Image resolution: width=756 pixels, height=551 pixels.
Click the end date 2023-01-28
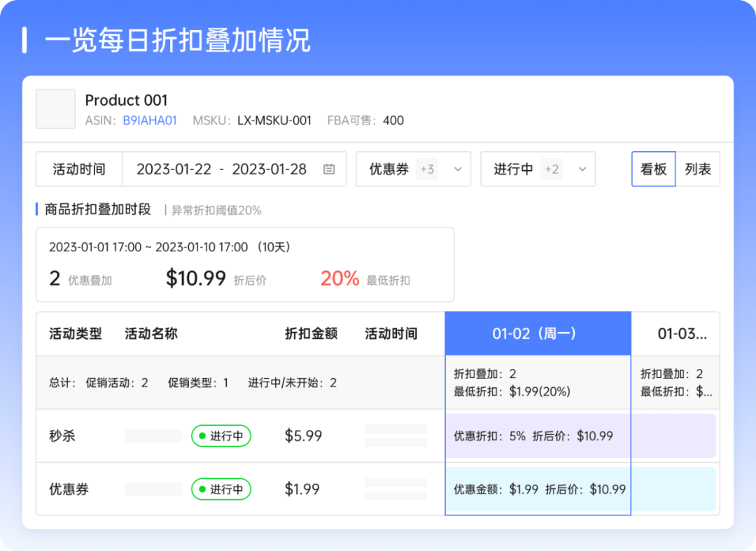[x=269, y=169]
